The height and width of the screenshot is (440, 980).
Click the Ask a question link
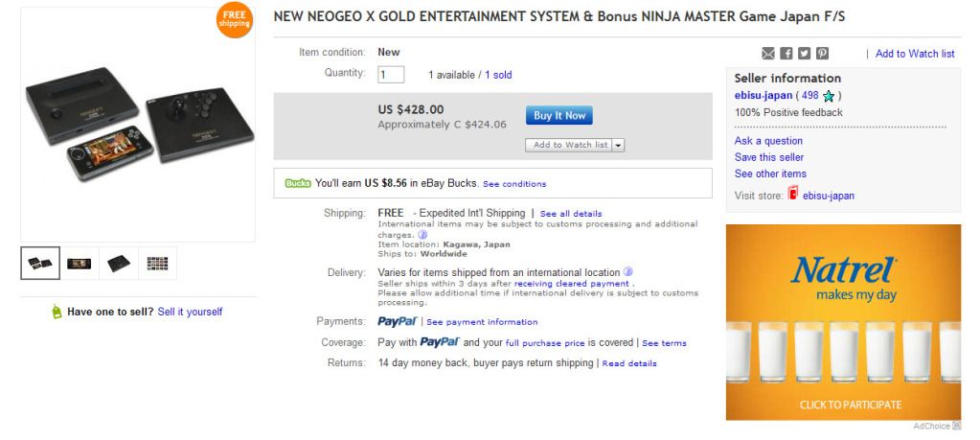(768, 141)
